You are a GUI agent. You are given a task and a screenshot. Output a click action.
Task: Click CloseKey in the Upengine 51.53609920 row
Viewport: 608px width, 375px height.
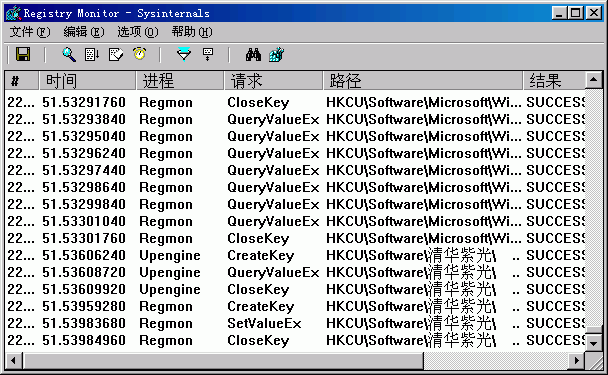click(x=258, y=290)
